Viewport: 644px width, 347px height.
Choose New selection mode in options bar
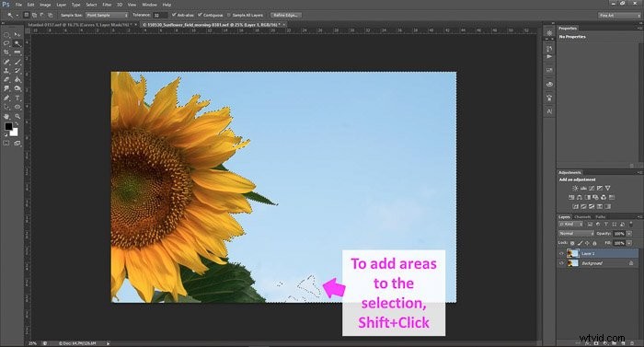coord(27,16)
